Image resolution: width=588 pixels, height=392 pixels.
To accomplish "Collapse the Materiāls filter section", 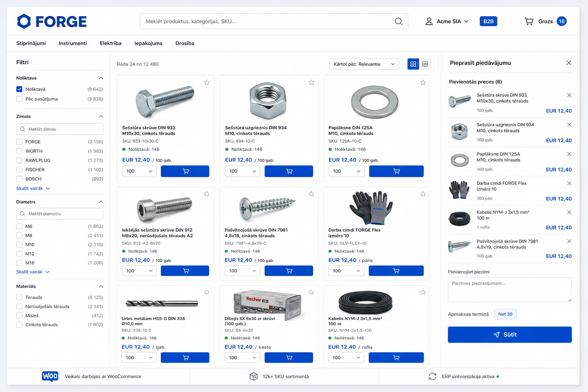I will point(101,286).
